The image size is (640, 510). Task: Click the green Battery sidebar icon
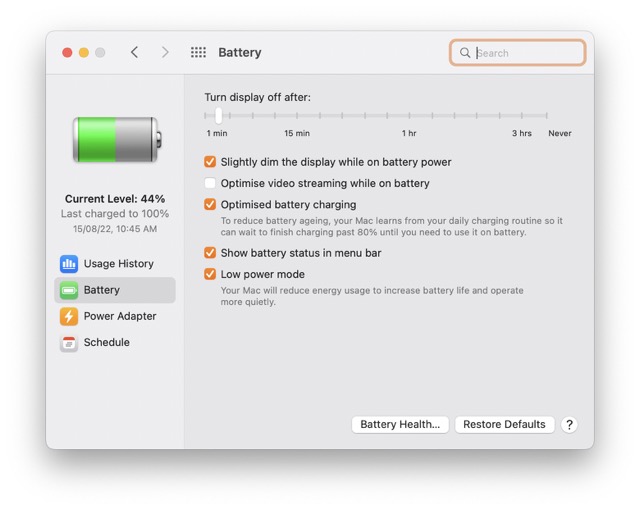pos(69,290)
